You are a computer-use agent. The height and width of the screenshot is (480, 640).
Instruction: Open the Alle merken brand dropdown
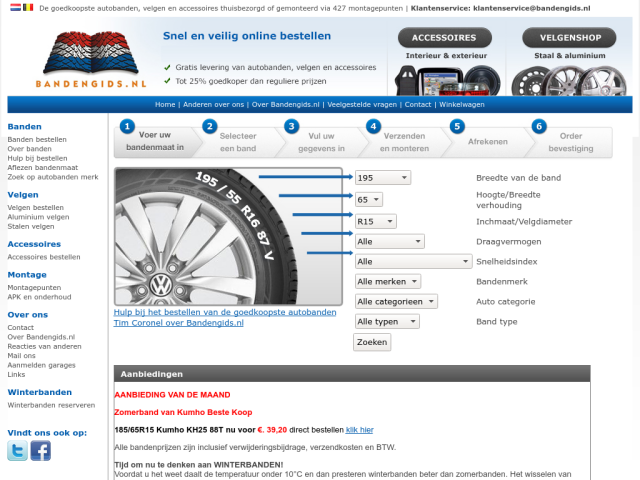click(x=388, y=281)
